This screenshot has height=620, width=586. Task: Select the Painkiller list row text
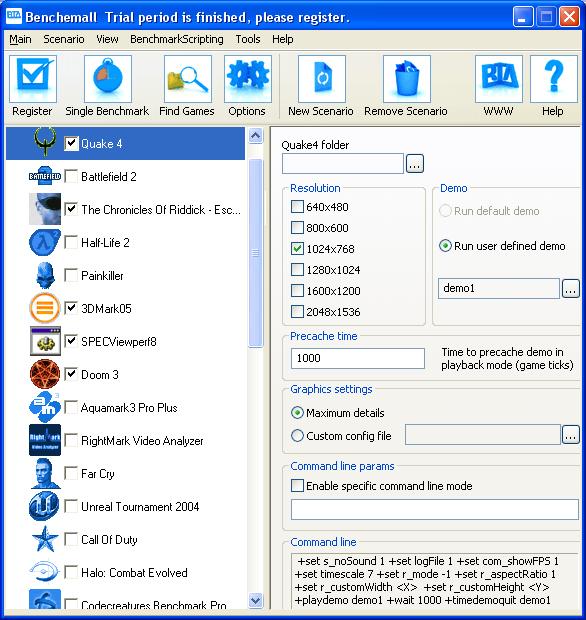102,276
